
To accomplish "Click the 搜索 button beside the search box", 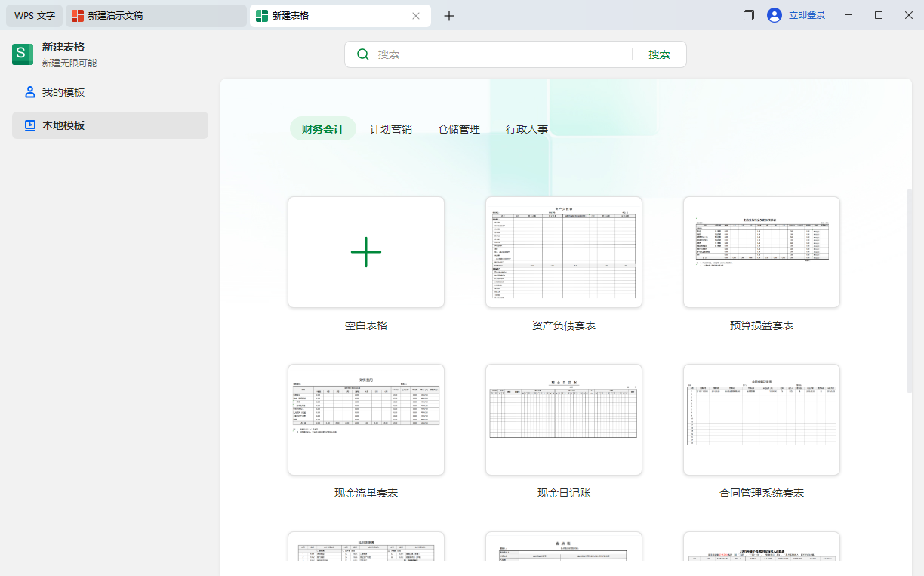I will point(658,54).
